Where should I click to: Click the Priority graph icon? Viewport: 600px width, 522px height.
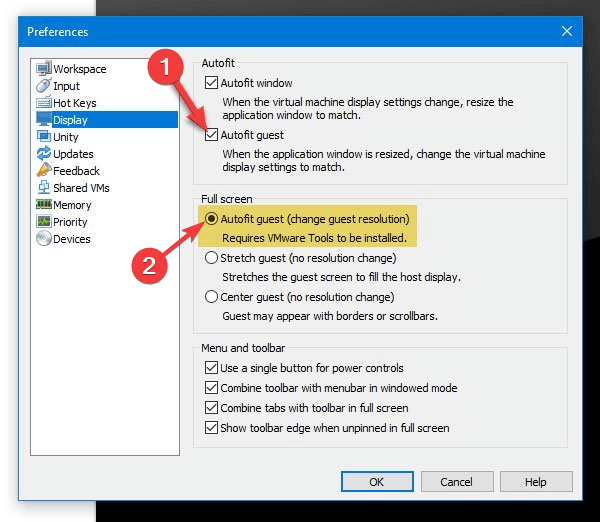[44, 221]
